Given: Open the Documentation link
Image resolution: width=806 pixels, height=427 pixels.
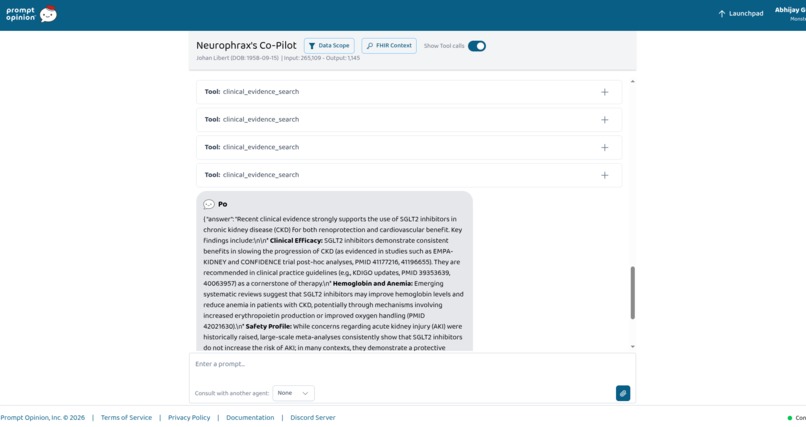Looking at the screenshot, I should coord(250,418).
